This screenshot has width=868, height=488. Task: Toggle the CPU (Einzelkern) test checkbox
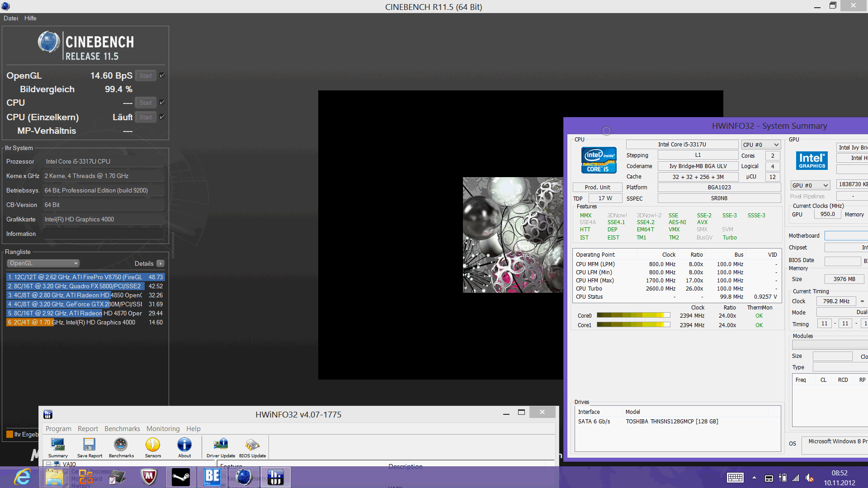point(162,117)
